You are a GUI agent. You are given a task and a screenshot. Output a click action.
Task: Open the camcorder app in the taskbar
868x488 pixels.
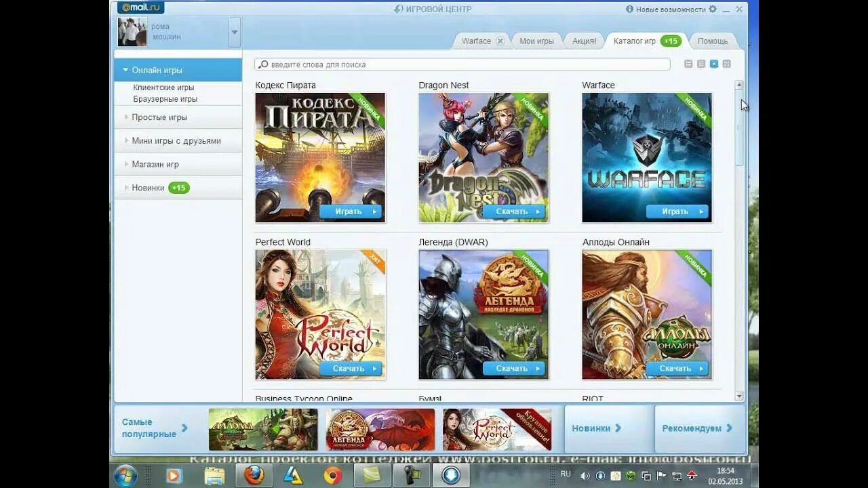412,476
